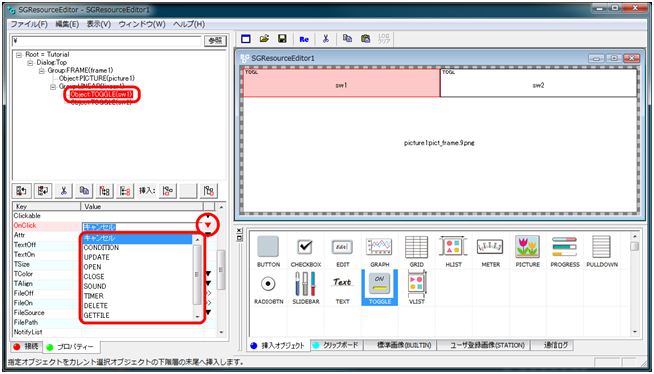Click the last insert icon under the tree
This screenshot has width=654, height=374.
(x=209, y=191)
